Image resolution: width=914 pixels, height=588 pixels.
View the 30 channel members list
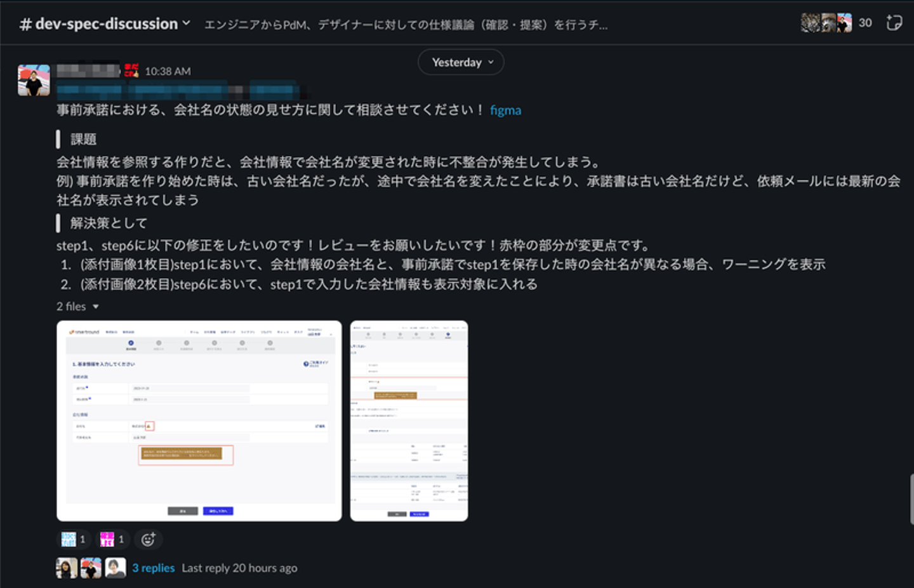coord(837,23)
